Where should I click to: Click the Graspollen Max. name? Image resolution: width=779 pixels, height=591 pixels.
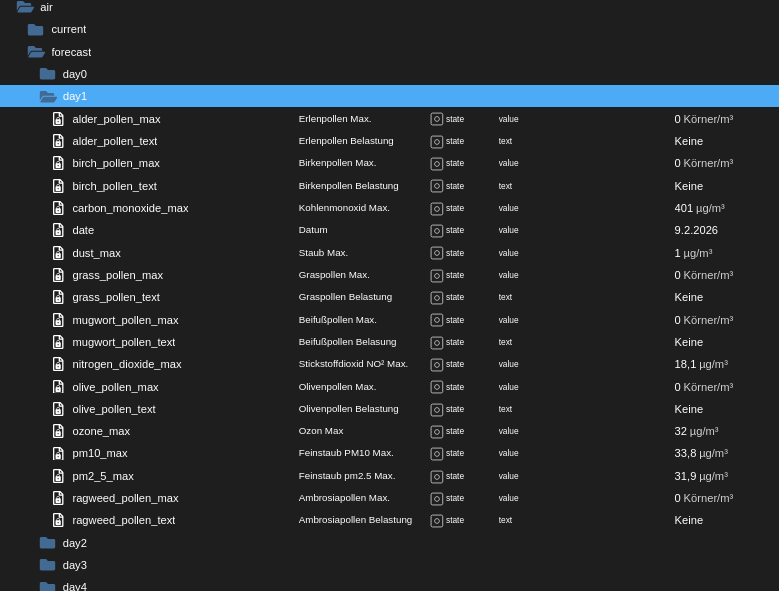click(x=334, y=275)
